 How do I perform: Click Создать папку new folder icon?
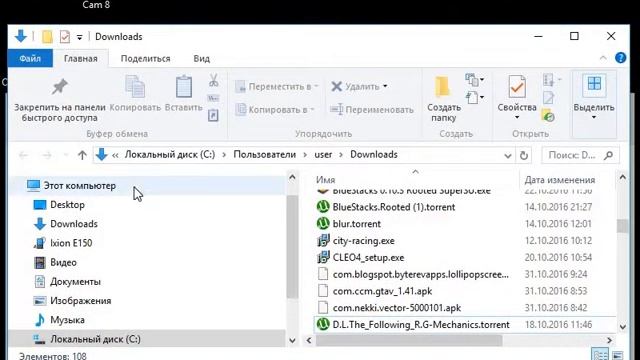point(442,87)
